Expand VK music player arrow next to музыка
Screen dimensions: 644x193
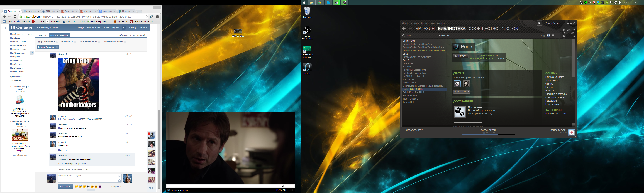pos(123,28)
